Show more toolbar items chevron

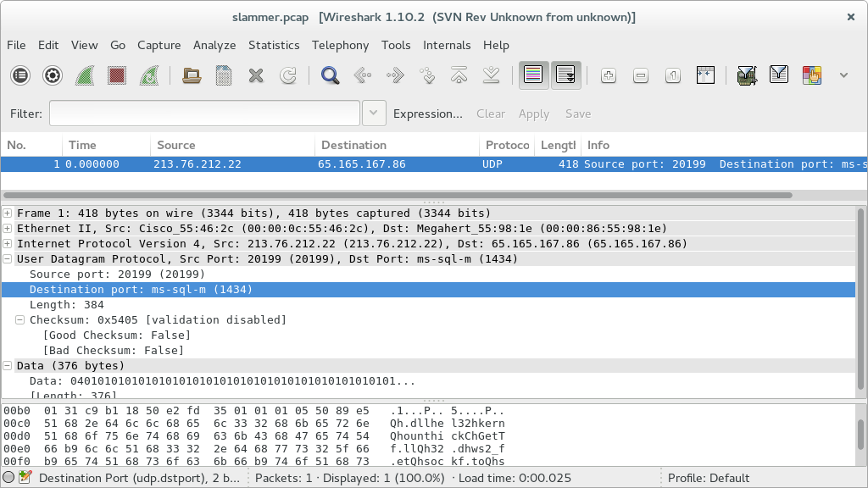(843, 75)
